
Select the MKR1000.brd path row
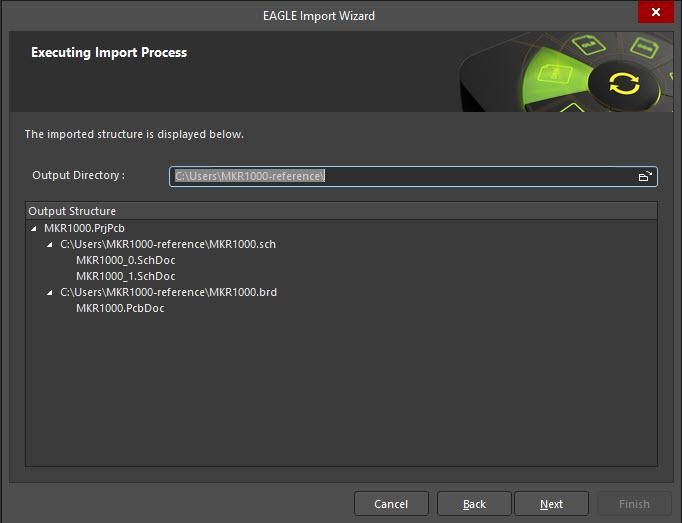(168, 292)
